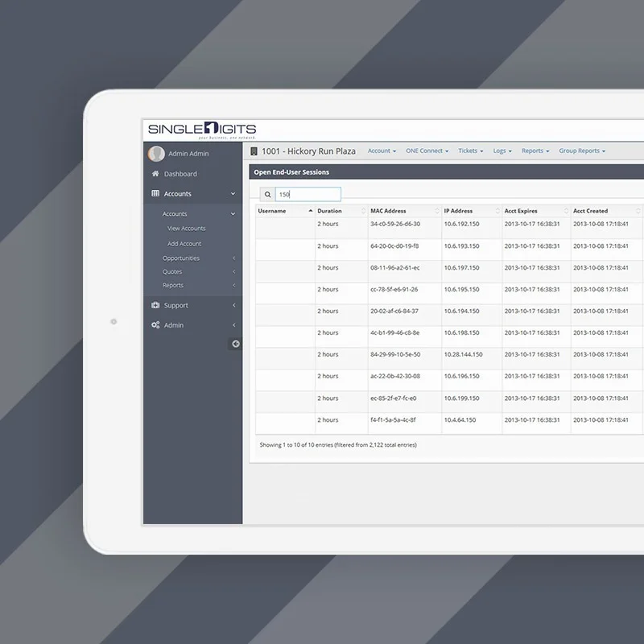644x644 pixels.
Task: Click the magnifying glass search icon
Action: [x=267, y=194]
